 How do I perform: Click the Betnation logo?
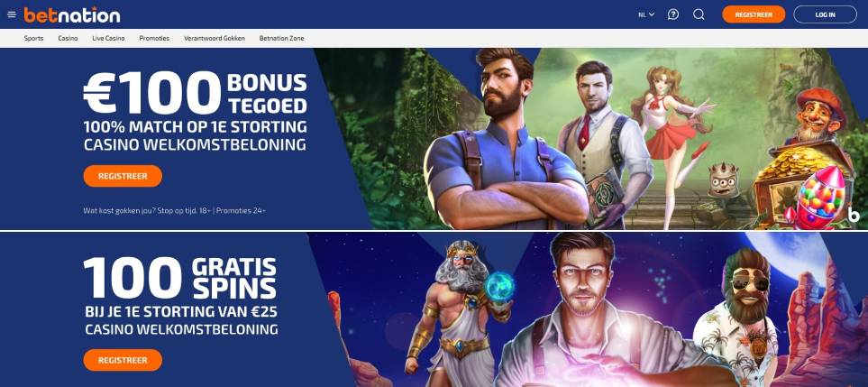point(72,15)
